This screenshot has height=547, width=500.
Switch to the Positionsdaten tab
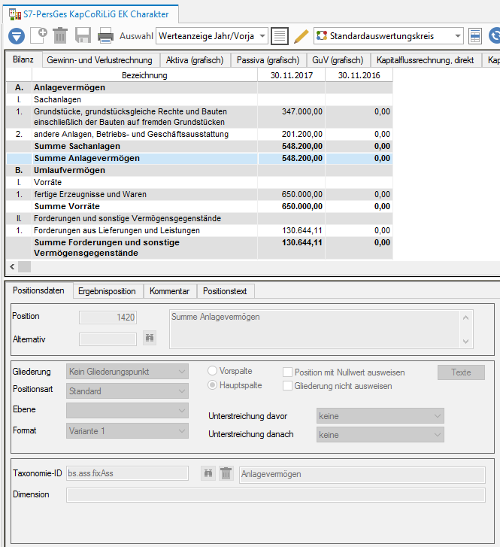(38, 291)
